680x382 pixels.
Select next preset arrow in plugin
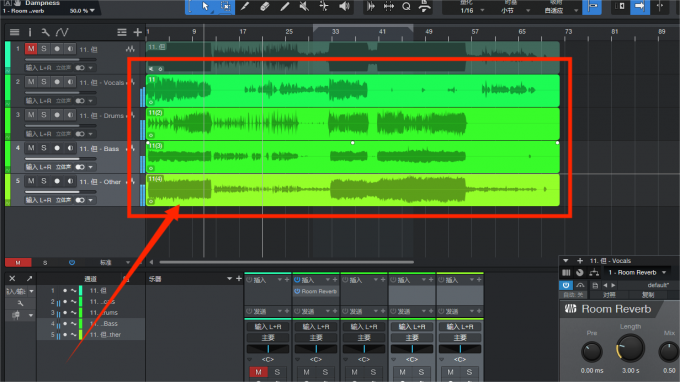(613, 285)
